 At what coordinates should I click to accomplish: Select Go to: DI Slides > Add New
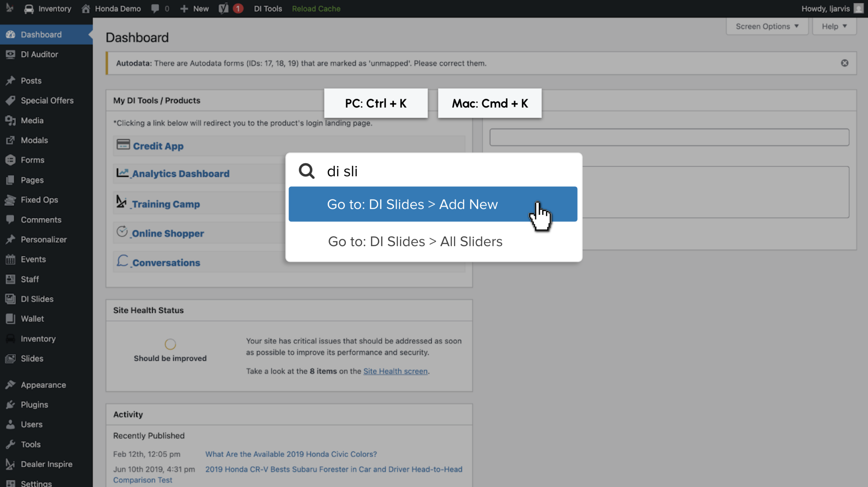pos(433,204)
